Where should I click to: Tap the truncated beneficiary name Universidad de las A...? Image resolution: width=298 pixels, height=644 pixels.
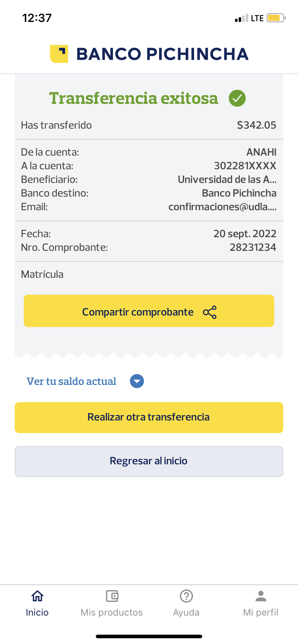tap(227, 179)
